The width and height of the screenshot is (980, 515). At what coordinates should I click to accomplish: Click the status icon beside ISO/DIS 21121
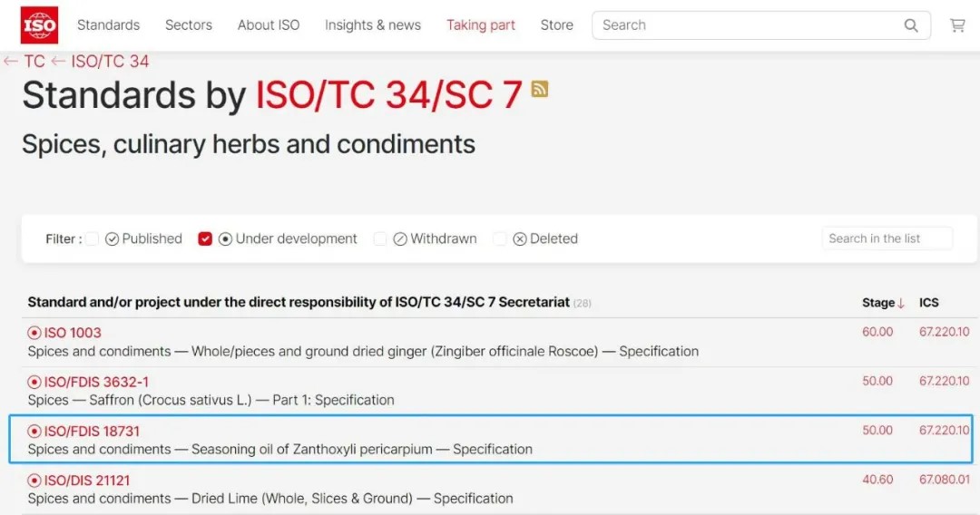34,481
